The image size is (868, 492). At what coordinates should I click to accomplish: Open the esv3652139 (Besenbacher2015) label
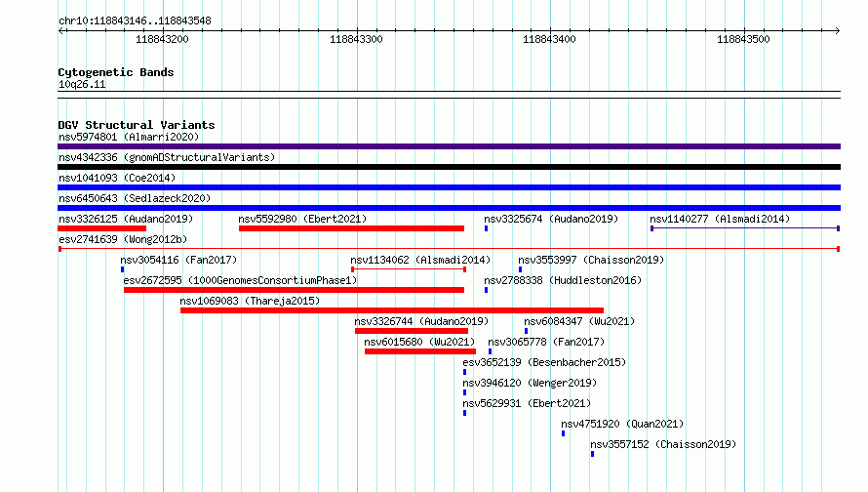[544, 362]
